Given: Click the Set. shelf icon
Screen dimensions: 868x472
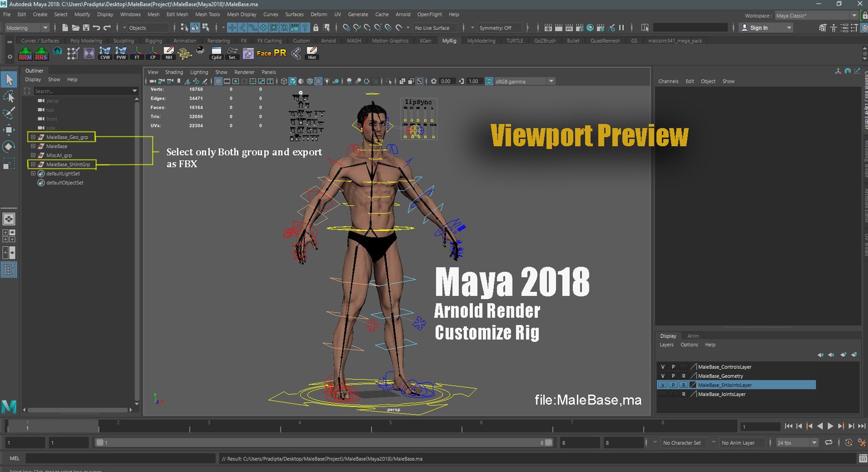Looking at the screenshot, I should (x=232, y=53).
